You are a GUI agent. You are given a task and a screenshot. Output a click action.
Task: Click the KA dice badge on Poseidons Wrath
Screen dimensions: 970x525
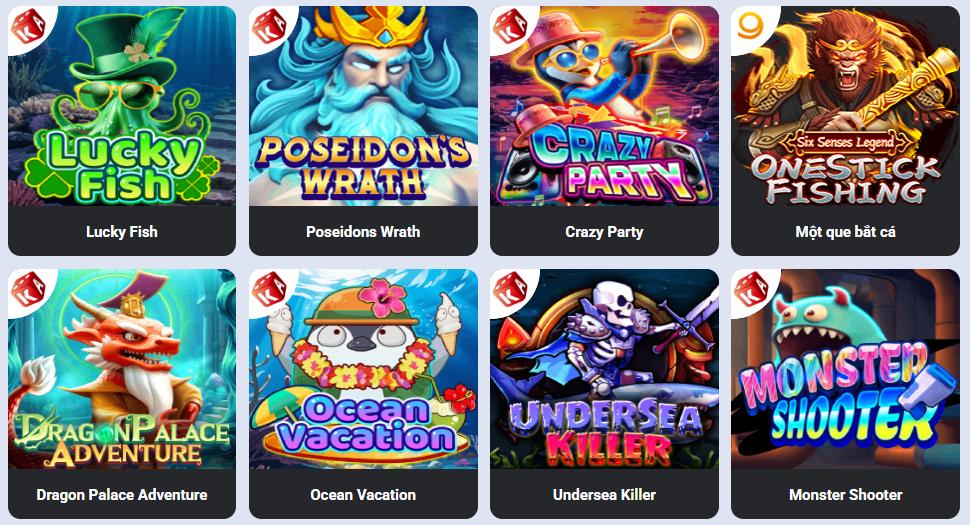(x=270, y=27)
